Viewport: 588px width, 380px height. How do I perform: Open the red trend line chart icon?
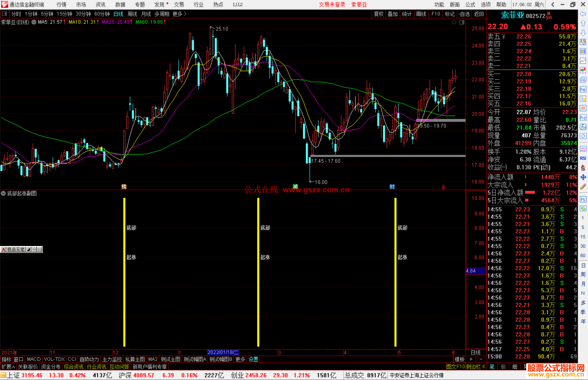point(583,61)
